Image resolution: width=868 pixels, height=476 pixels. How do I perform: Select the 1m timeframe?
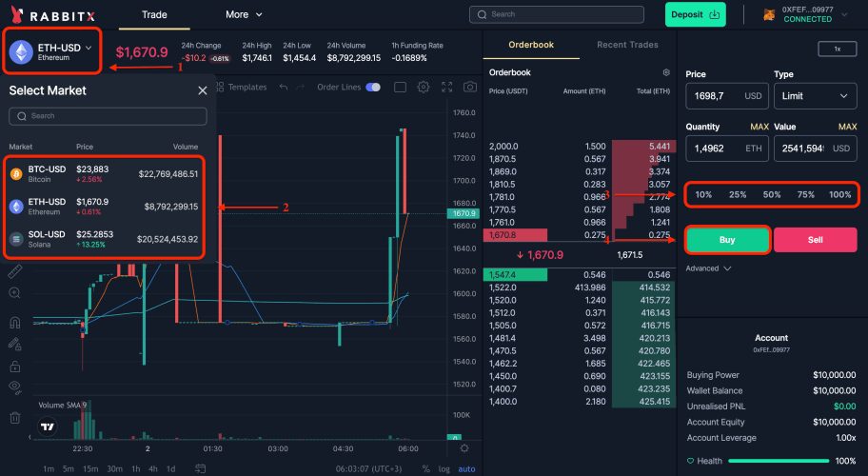click(x=49, y=468)
